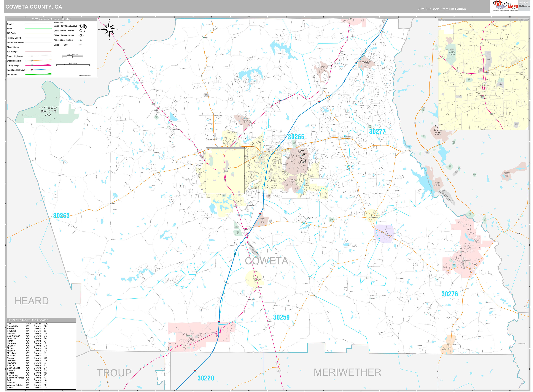This screenshot has height=392, width=533.
Task: Select the Toll Roads green line sample
Action: (38, 74)
